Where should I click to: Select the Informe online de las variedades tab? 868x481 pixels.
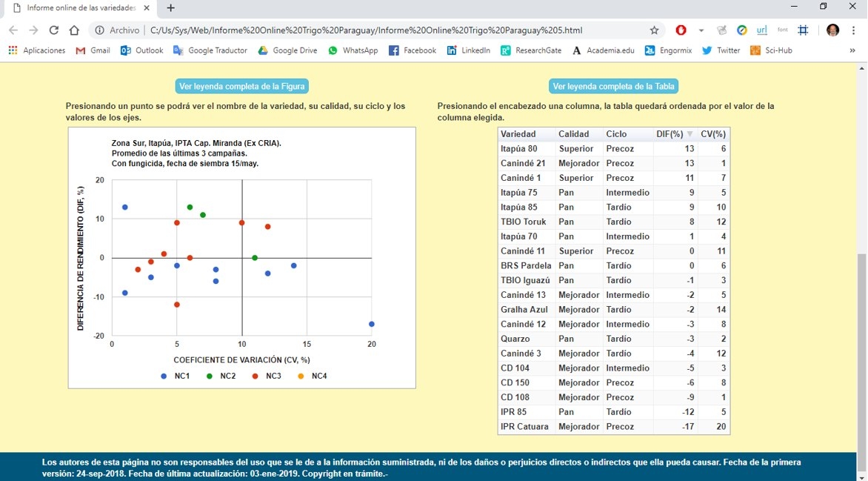click(x=82, y=8)
